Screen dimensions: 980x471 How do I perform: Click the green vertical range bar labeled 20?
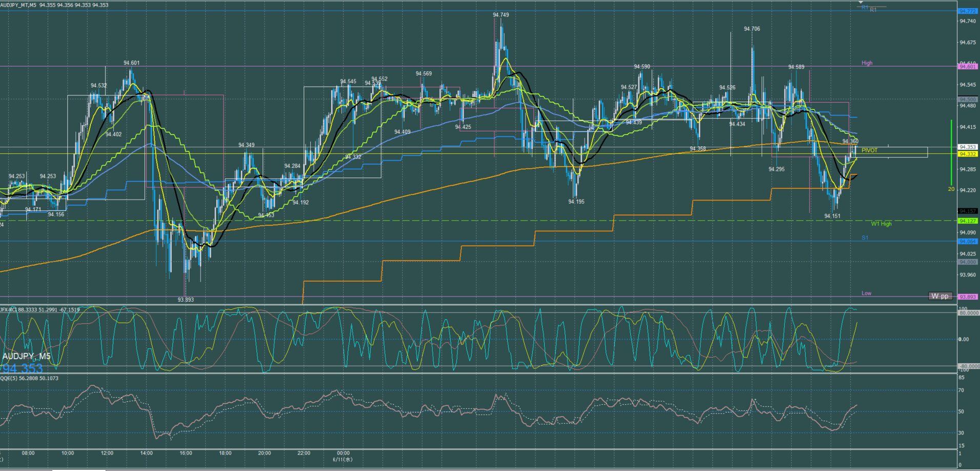951,152
